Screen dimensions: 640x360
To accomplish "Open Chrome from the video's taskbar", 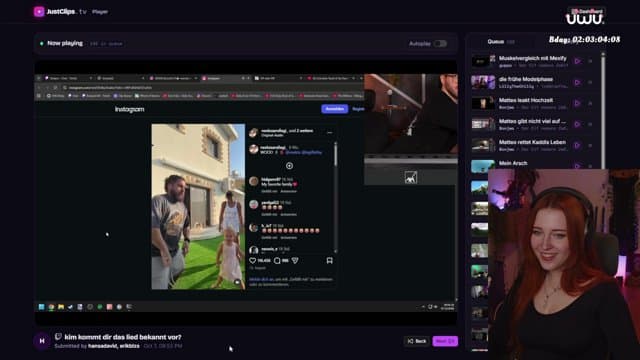I will point(51,307).
